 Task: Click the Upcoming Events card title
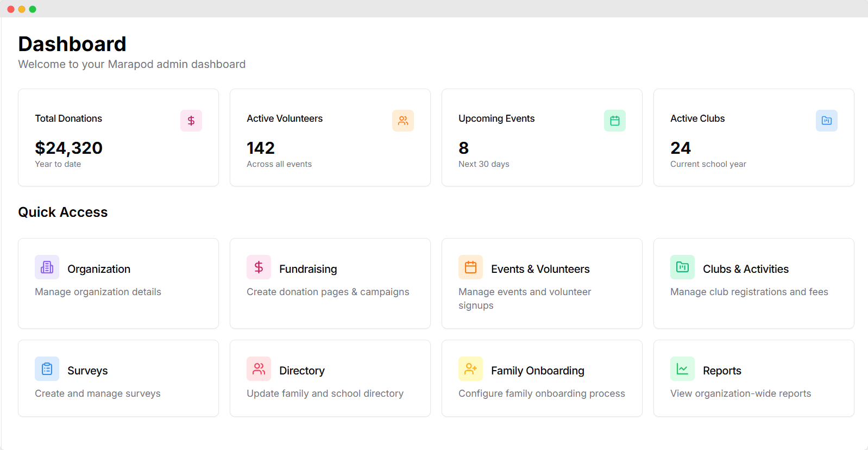(496, 118)
